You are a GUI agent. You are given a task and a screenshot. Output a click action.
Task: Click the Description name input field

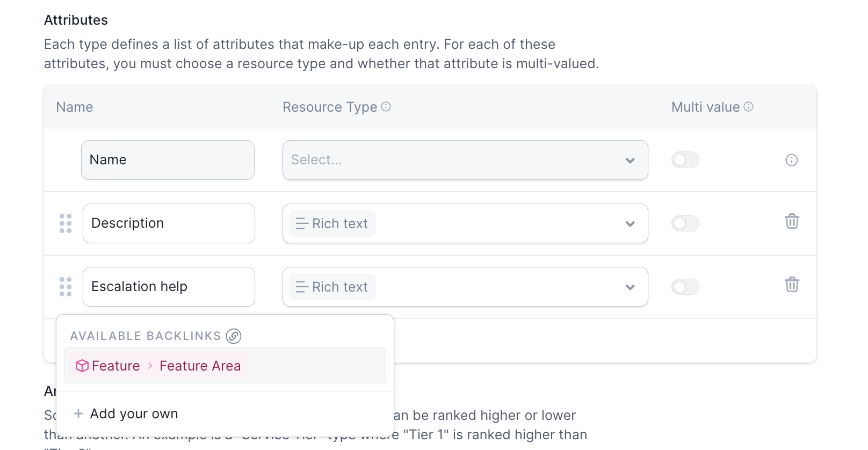point(169,223)
